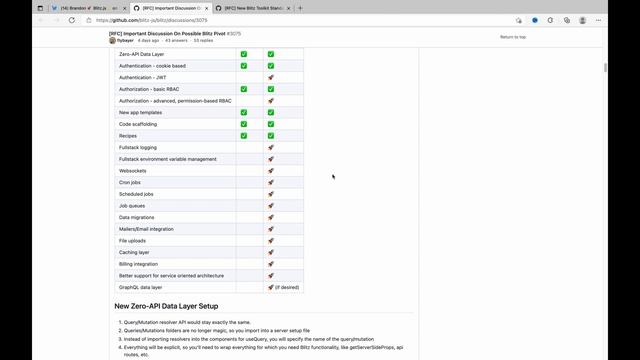Click list item 'Queries/Mutations folders are no longer magic'
The image size is (640, 360).
pyautogui.click(x=217, y=331)
